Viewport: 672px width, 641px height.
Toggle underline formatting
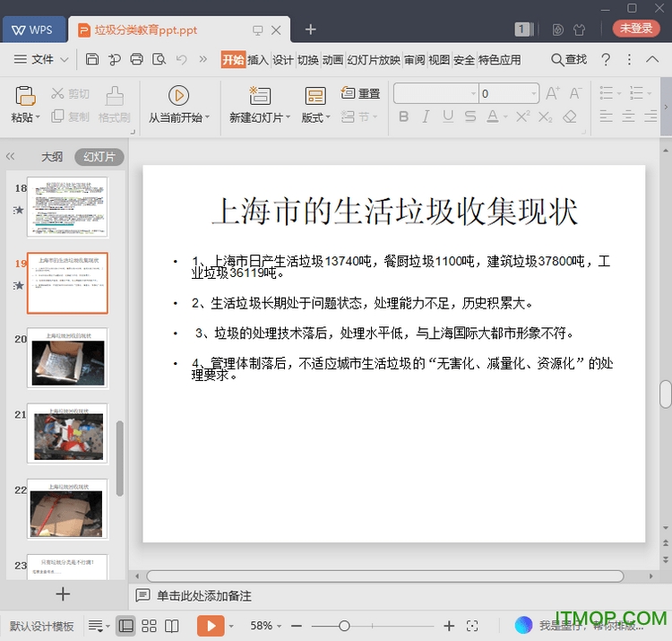448,117
